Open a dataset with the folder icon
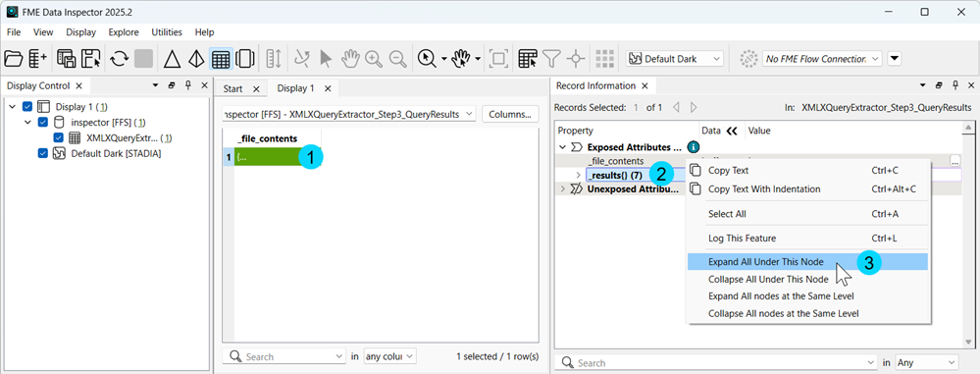The image size is (980, 374). pos(13,59)
